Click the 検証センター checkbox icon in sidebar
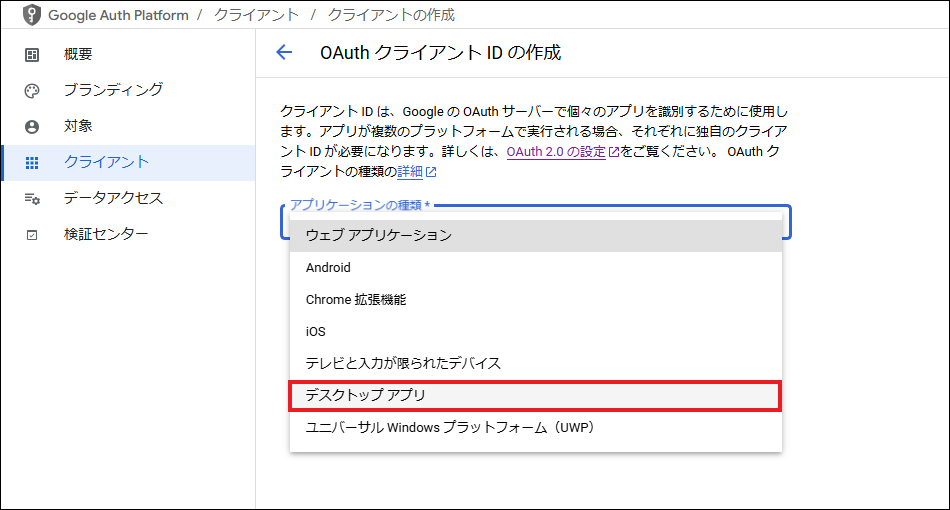 tap(32, 235)
